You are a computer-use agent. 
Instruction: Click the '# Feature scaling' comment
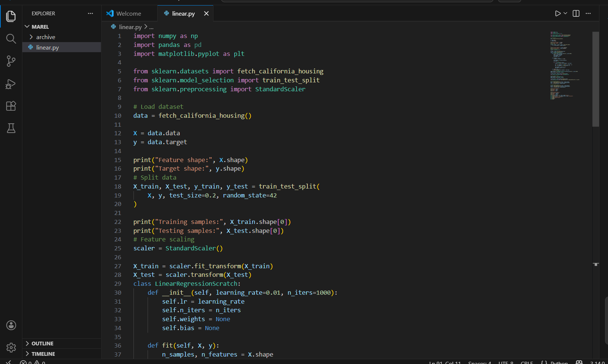[164, 240]
